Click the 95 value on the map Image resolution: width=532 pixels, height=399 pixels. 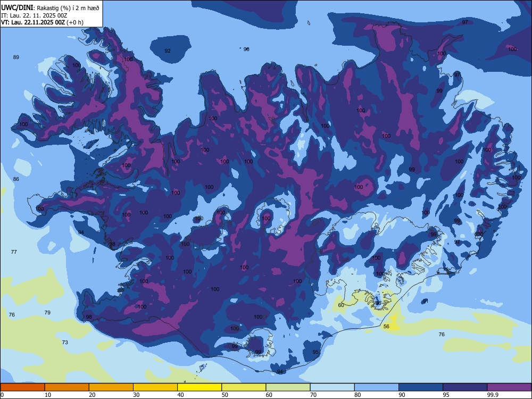[x=315, y=352]
